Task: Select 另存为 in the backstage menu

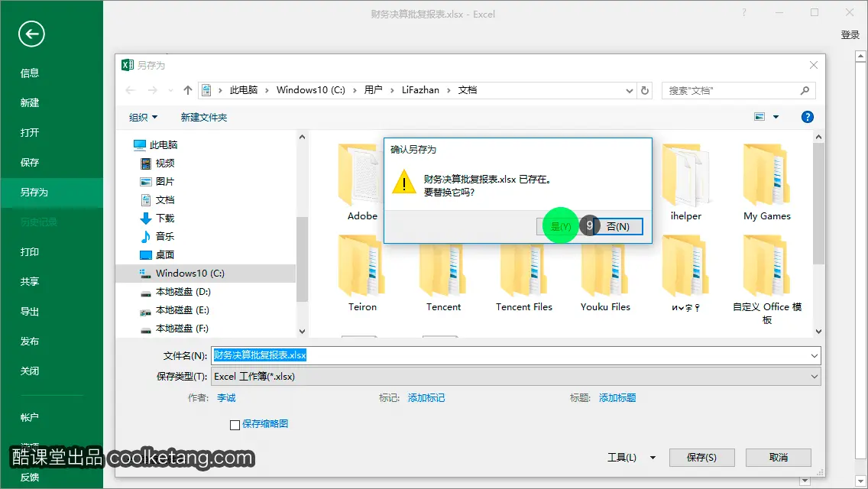Action: [51, 193]
